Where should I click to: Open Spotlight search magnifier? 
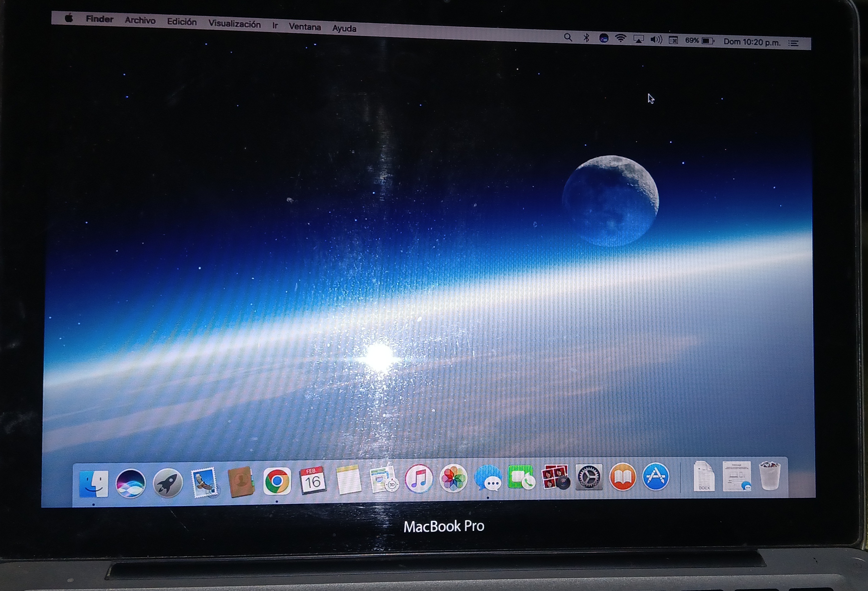click(568, 37)
